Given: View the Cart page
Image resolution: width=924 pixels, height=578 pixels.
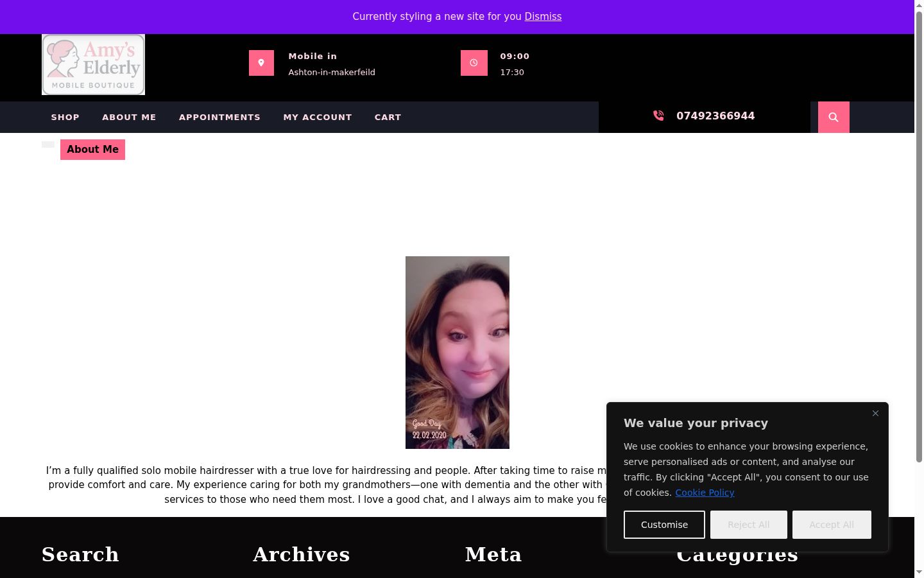Looking at the screenshot, I should coord(388,117).
